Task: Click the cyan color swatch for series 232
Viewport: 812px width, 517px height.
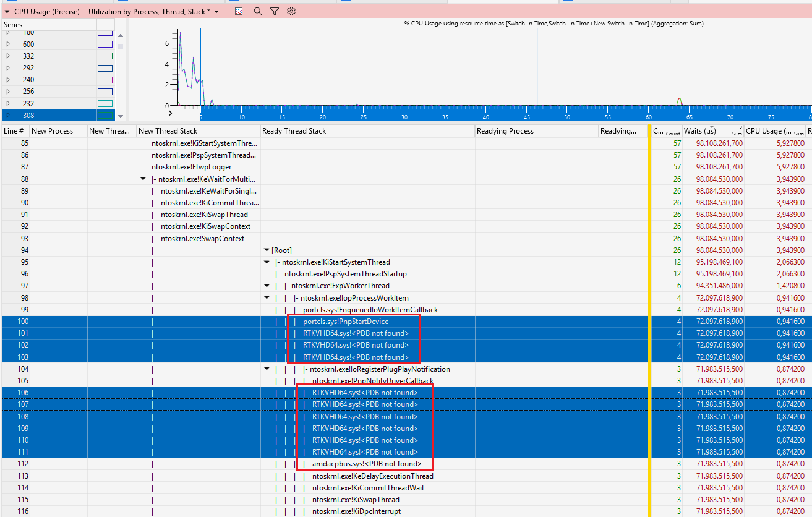Action: click(105, 103)
